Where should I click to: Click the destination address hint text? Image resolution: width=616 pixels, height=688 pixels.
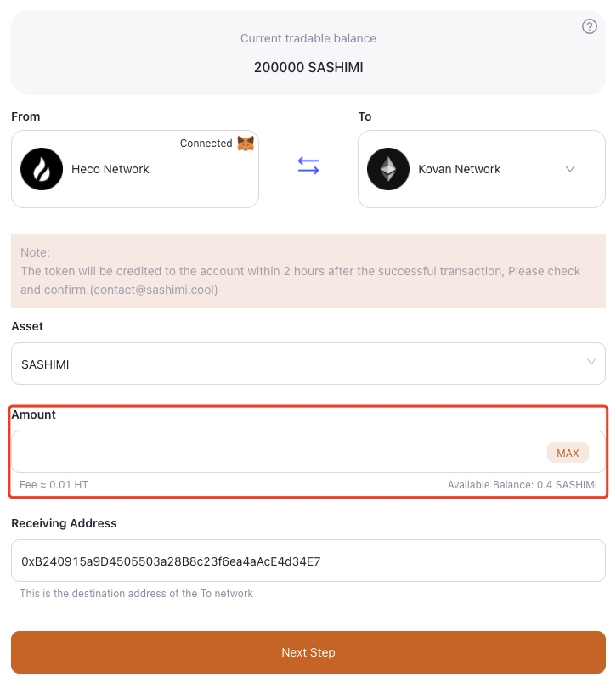137,593
